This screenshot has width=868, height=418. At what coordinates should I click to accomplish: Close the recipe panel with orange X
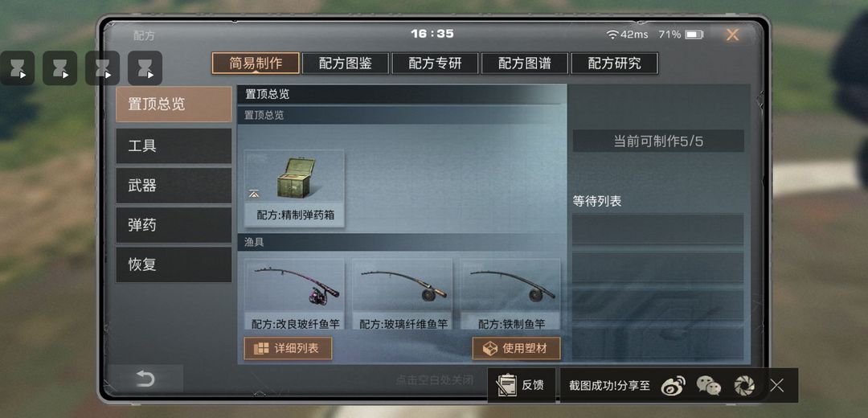click(732, 35)
